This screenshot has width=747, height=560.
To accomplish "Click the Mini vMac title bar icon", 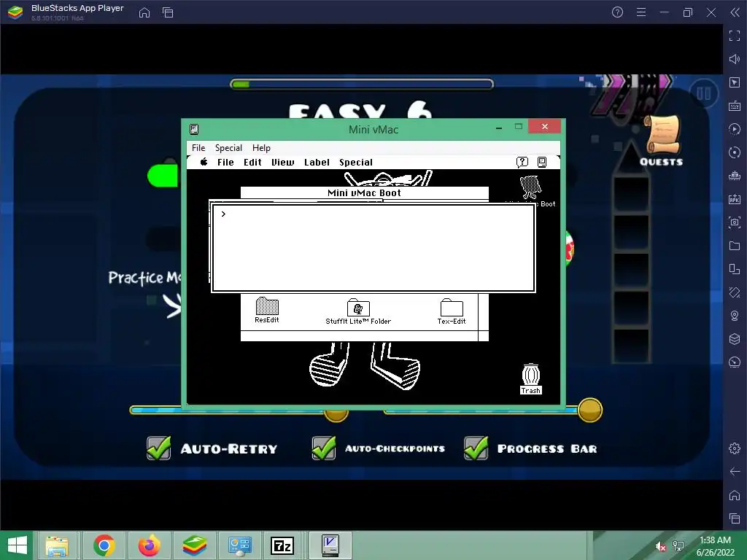I will coord(194,129).
